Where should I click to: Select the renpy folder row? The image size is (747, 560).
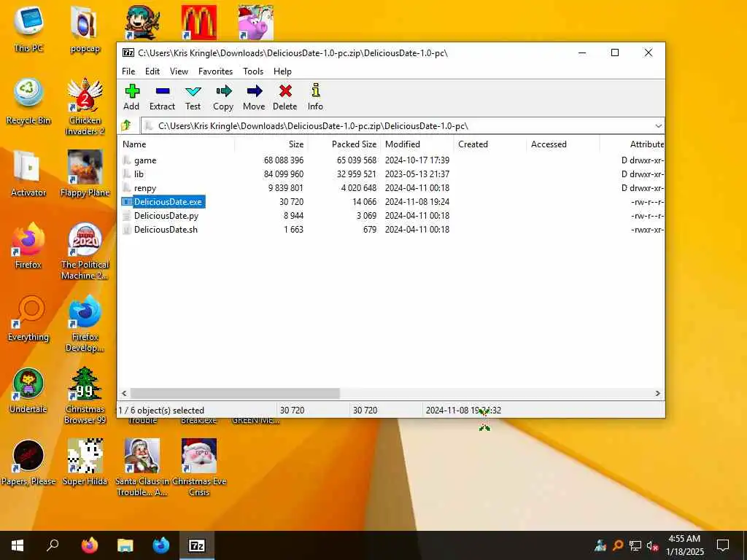pos(391,188)
